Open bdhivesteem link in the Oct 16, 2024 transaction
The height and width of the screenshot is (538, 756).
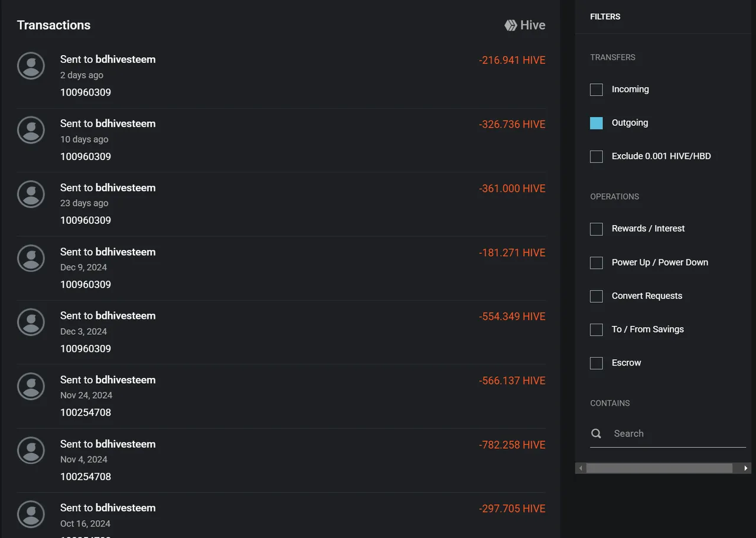(x=126, y=508)
